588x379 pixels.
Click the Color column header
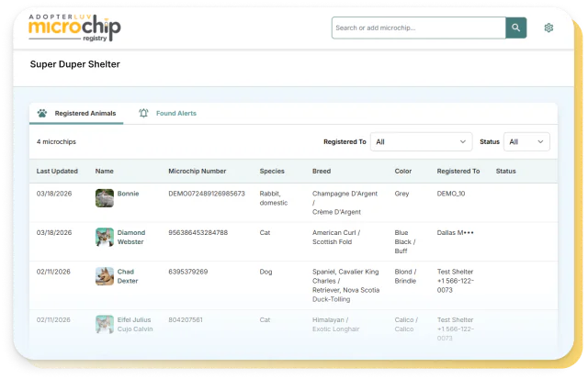tap(403, 172)
